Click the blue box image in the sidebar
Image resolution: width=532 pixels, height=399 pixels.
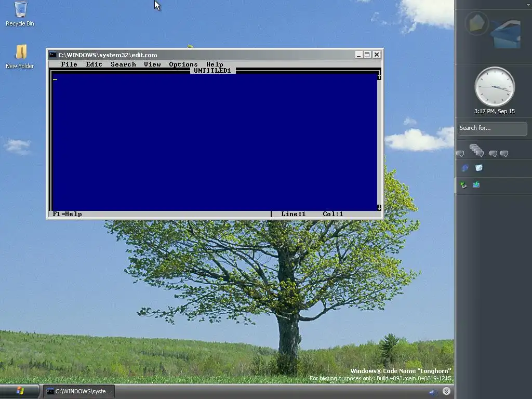(x=507, y=34)
